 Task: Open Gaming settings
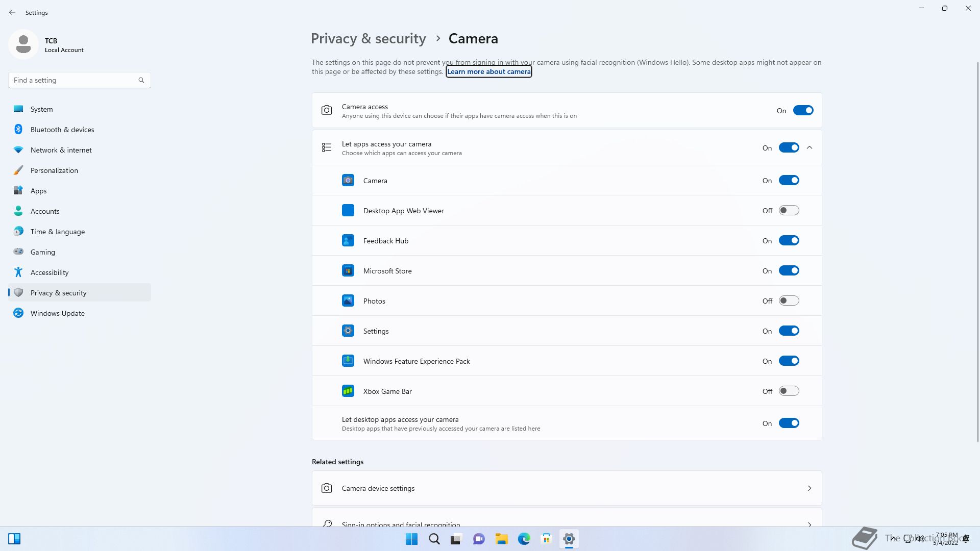pyautogui.click(x=80, y=252)
